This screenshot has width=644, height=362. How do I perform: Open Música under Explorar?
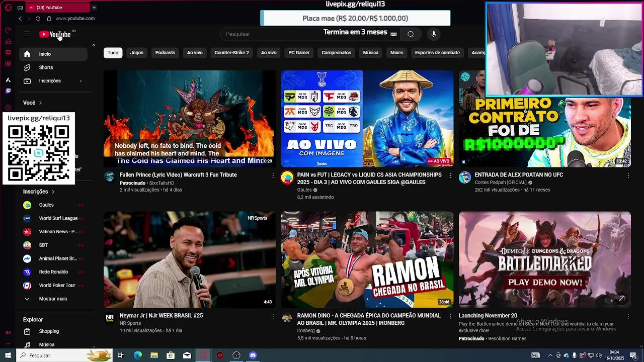click(x=53, y=345)
